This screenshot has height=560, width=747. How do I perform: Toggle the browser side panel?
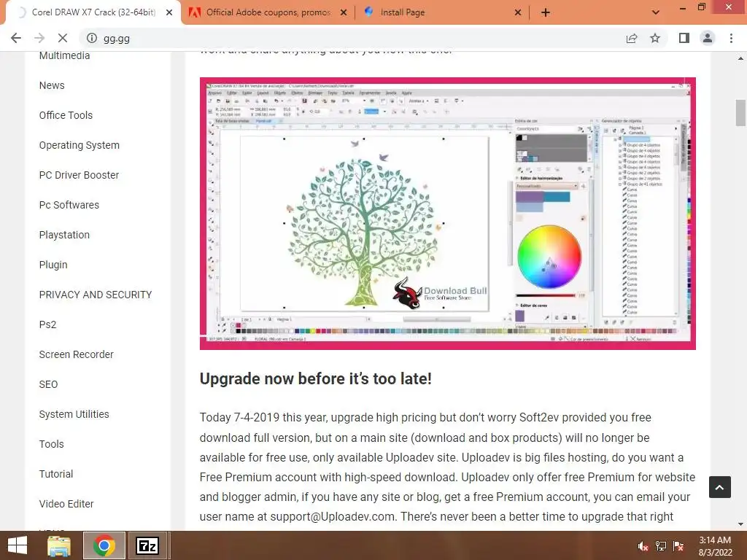(684, 38)
